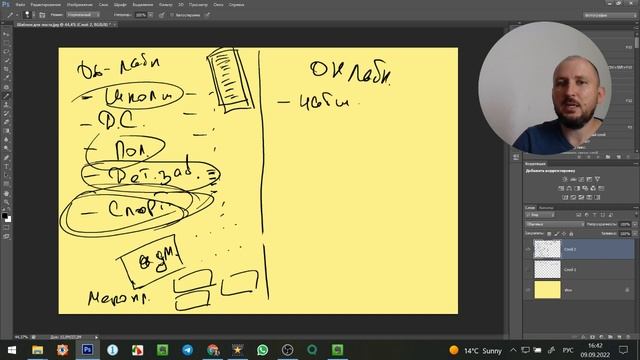Click the foreground color swatch
The height and width of the screenshot is (360, 640).
coord(4,216)
